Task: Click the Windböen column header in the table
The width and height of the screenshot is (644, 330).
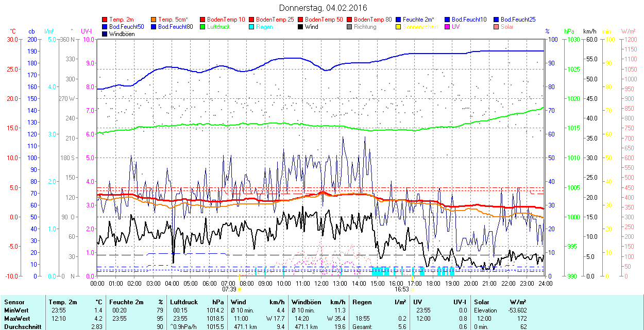Action: click(307, 302)
